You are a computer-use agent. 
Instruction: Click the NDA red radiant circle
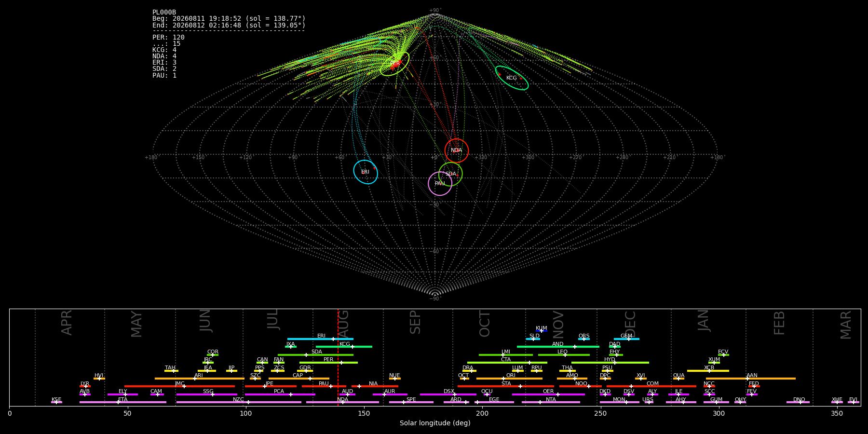(x=457, y=150)
